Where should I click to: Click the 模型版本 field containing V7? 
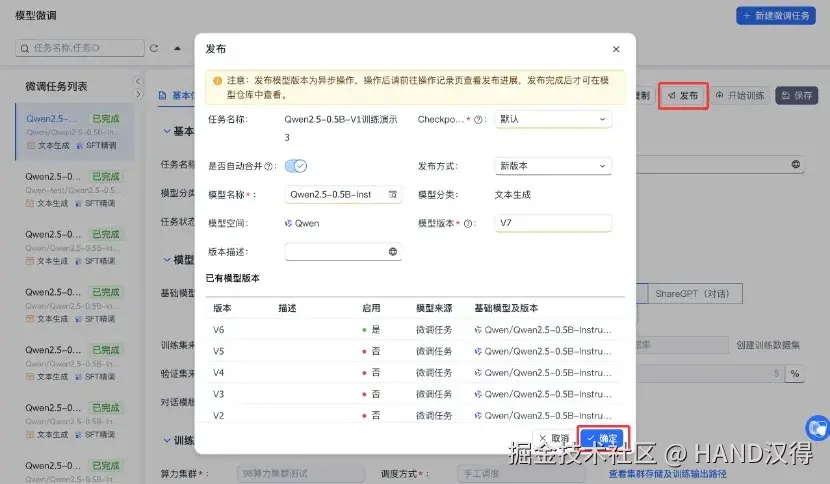point(553,223)
